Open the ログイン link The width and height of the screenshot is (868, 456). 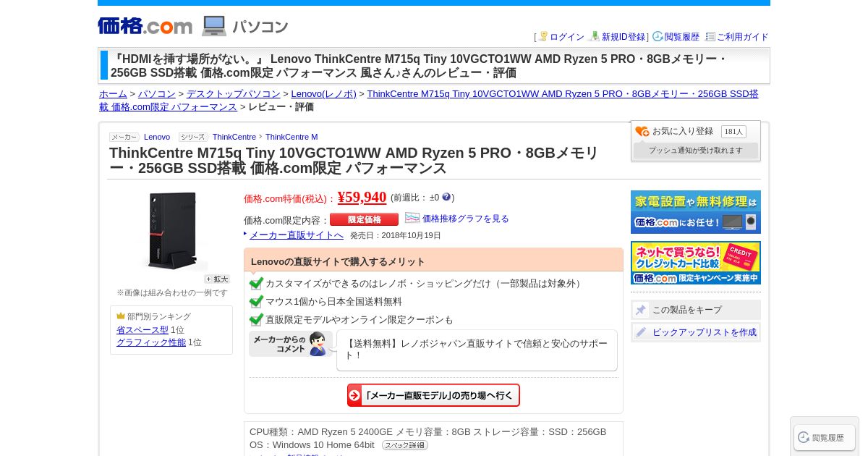click(567, 37)
